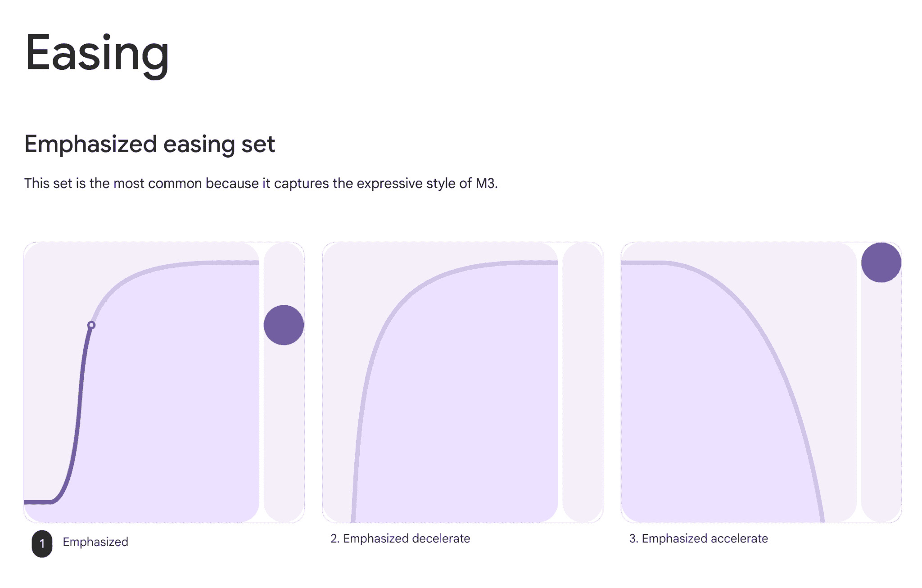Image resolution: width=922 pixels, height=588 pixels.
Task: Click the empty motion track in the decelerate card
Action: click(583, 383)
